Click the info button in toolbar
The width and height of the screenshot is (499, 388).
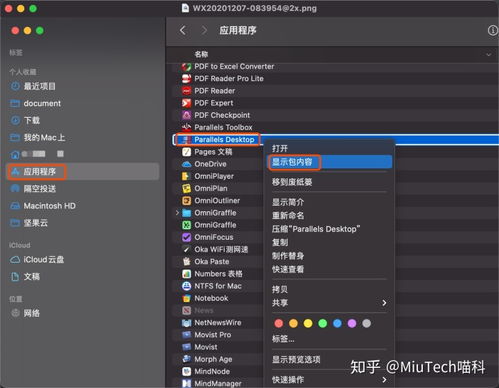pos(492,31)
